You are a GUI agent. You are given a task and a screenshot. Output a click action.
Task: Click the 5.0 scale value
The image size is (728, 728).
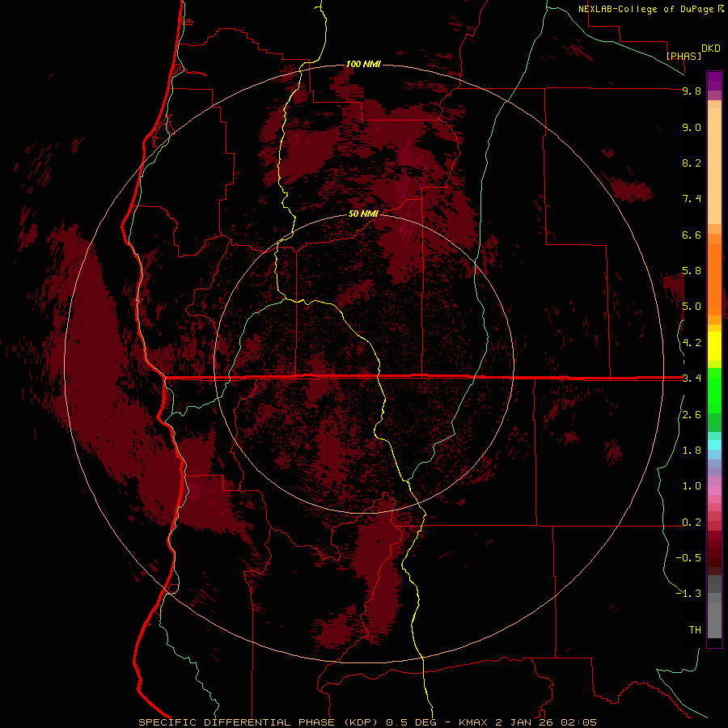(x=692, y=307)
